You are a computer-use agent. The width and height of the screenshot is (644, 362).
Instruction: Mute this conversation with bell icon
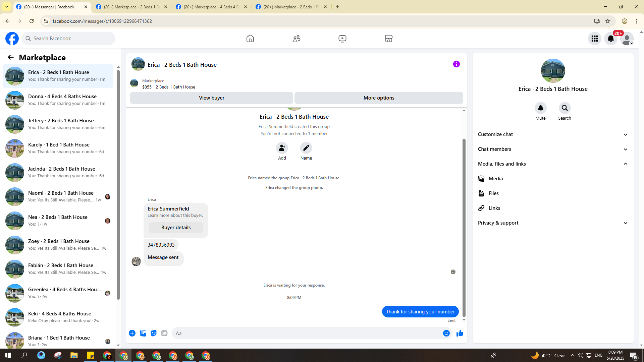(540, 108)
